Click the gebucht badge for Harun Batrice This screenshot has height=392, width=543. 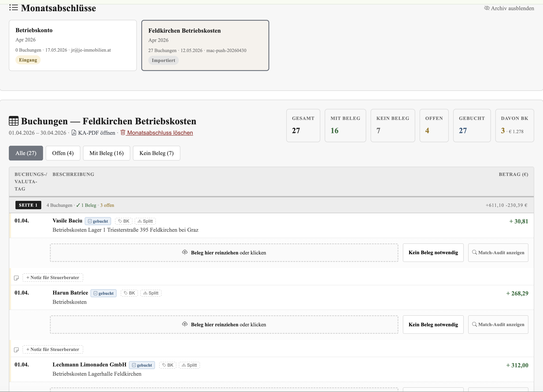coord(104,293)
